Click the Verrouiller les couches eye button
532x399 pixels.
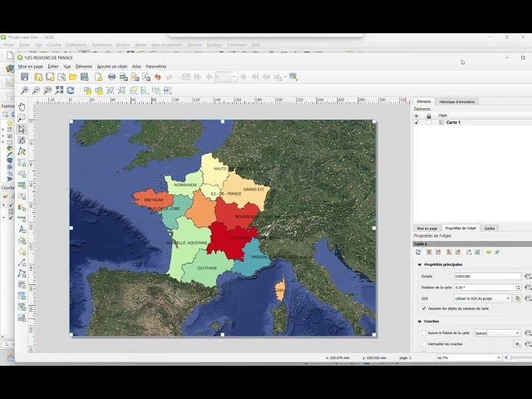(x=517, y=344)
